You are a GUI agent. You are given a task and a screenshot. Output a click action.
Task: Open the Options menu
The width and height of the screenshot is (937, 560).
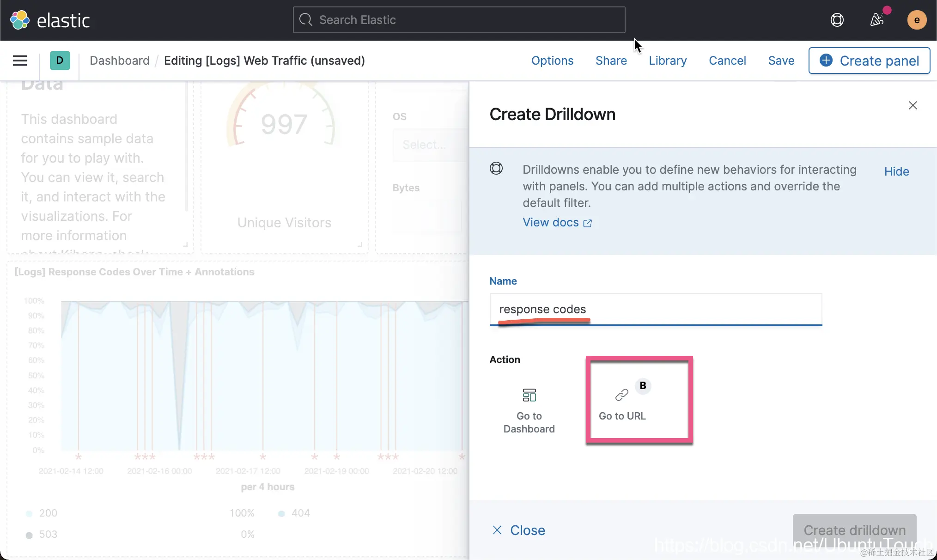click(x=552, y=61)
